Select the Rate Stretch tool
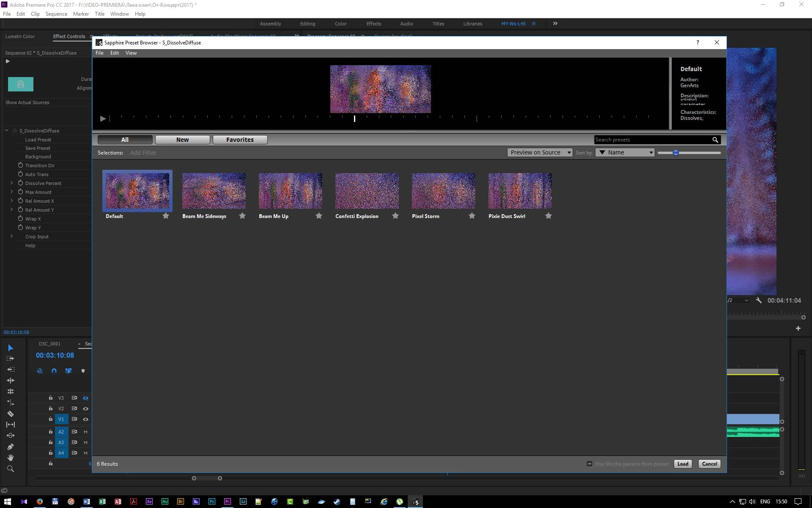This screenshot has width=812, height=508. [x=11, y=403]
